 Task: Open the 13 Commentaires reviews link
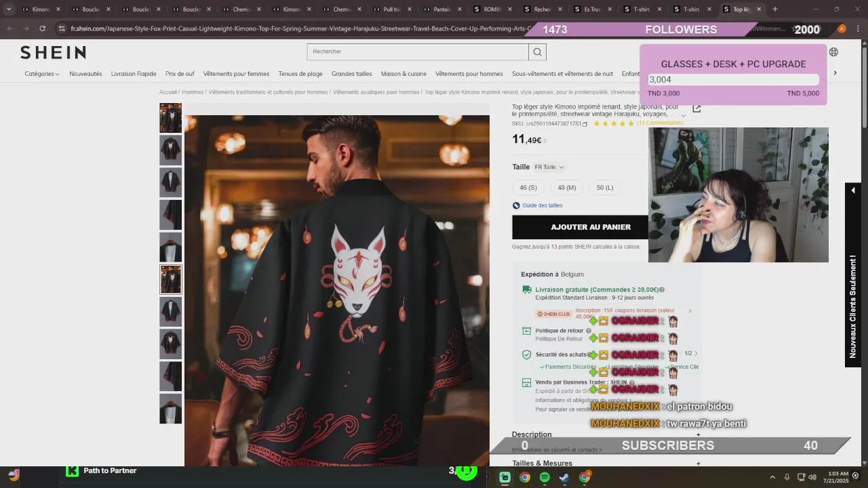[660, 123]
